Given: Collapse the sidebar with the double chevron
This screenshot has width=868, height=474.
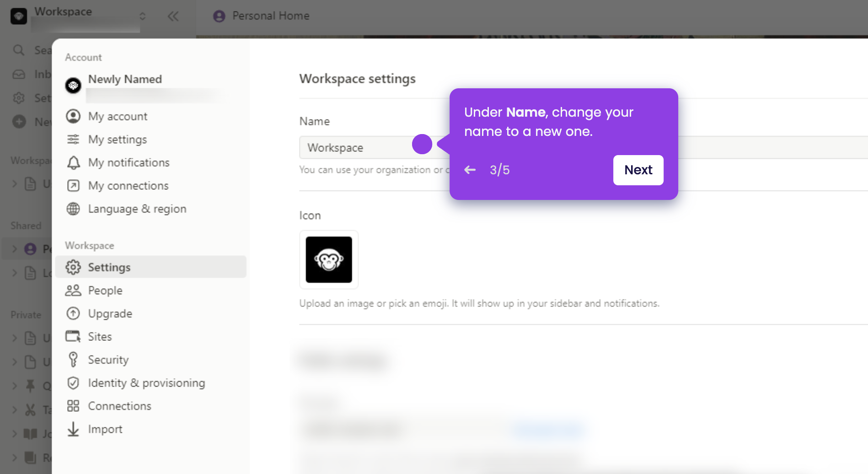Looking at the screenshot, I should pyautogui.click(x=173, y=16).
